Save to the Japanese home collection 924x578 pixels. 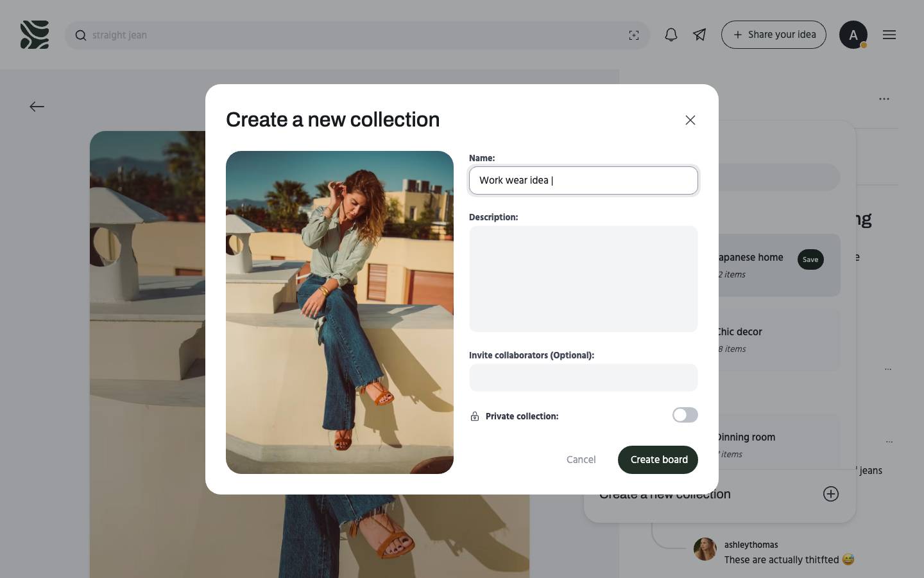[x=810, y=259]
